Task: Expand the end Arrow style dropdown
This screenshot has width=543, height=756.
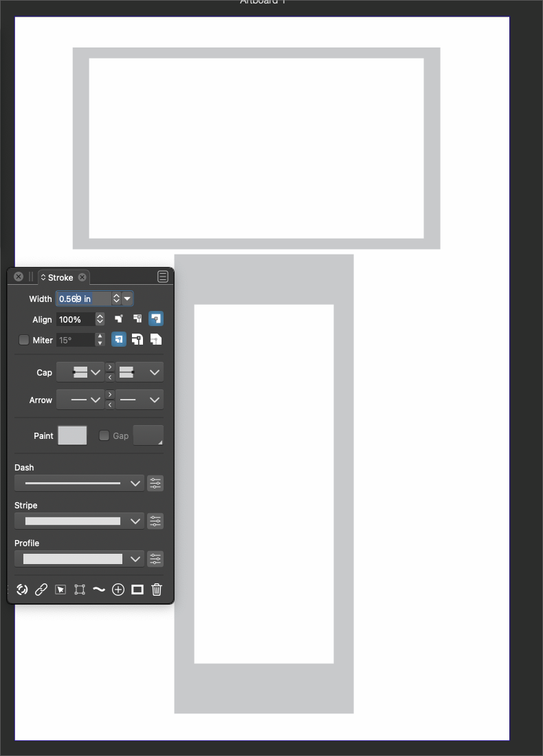Action: tap(140, 400)
